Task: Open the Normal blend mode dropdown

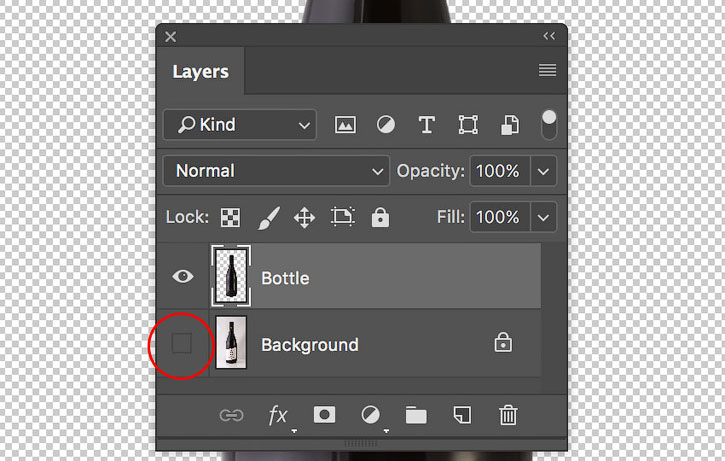Action: (276, 171)
